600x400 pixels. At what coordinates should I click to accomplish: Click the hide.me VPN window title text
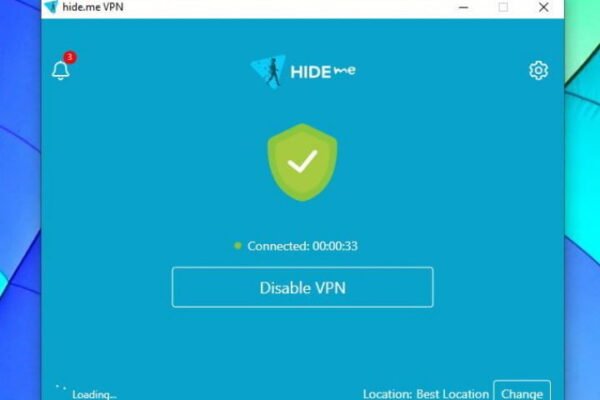pos(93,7)
